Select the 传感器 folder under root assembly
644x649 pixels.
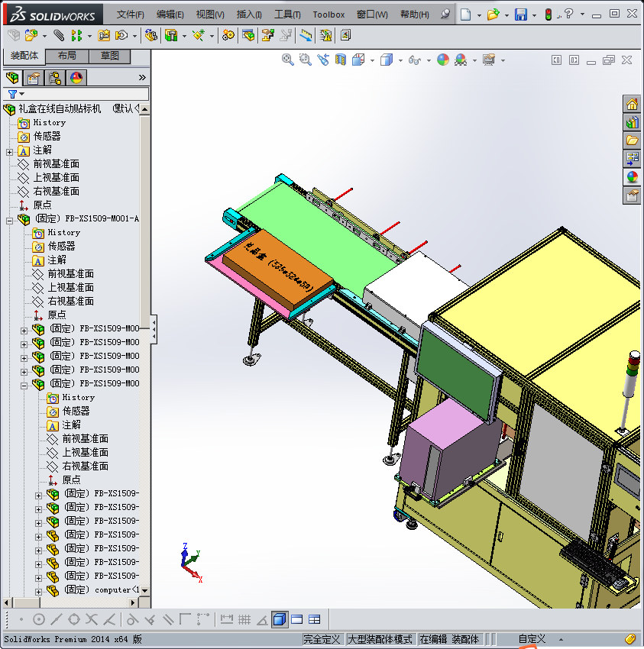click(47, 136)
